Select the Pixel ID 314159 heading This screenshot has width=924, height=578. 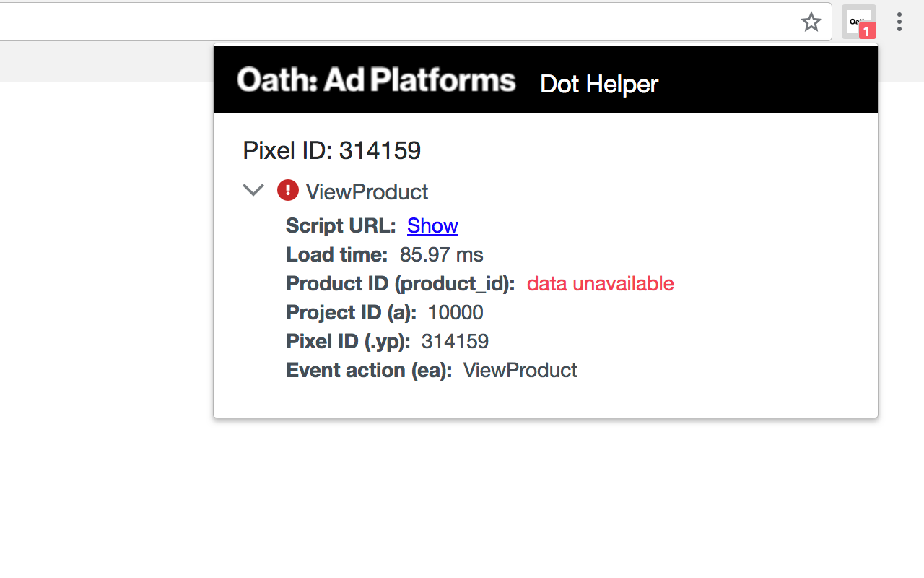(331, 150)
